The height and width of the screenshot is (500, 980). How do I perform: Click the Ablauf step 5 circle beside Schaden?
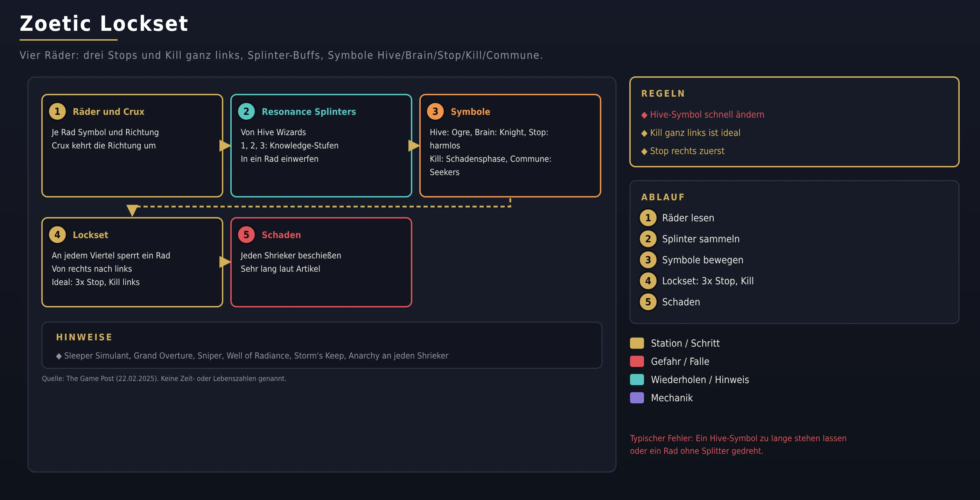click(x=648, y=302)
